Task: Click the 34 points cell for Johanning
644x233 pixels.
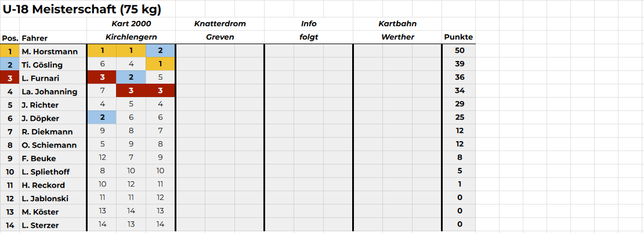Action: [459, 91]
